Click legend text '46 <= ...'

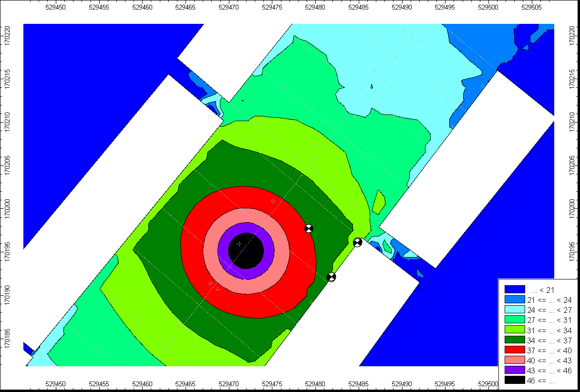[541, 381]
